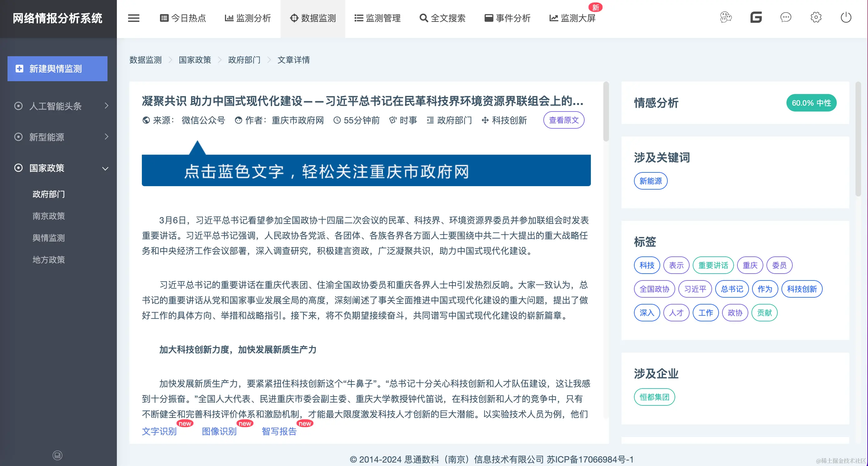This screenshot has height=466, width=868.
Task: Open the WeChat icon in header
Action: [x=726, y=17]
